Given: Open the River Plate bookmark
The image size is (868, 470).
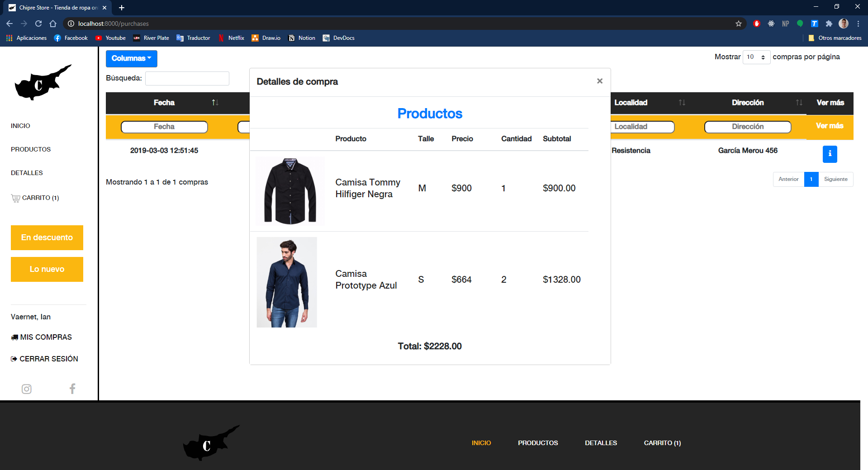Looking at the screenshot, I should coord(151,38).
